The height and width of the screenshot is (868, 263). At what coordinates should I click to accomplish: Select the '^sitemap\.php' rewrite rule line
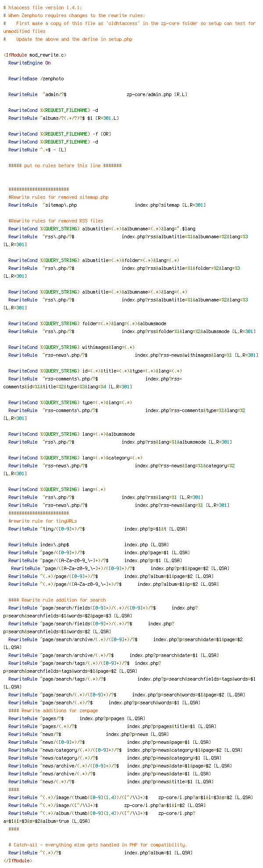(x=107, y=205)
